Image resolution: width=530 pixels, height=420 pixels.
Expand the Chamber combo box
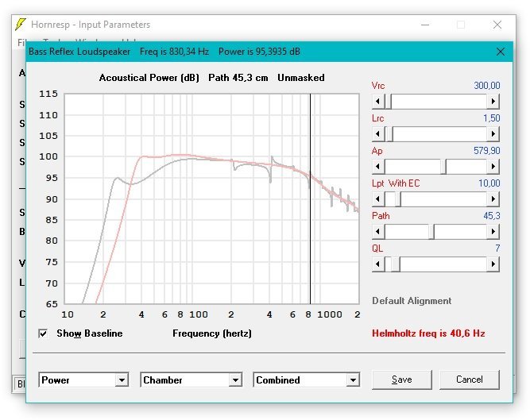point(235,380)
